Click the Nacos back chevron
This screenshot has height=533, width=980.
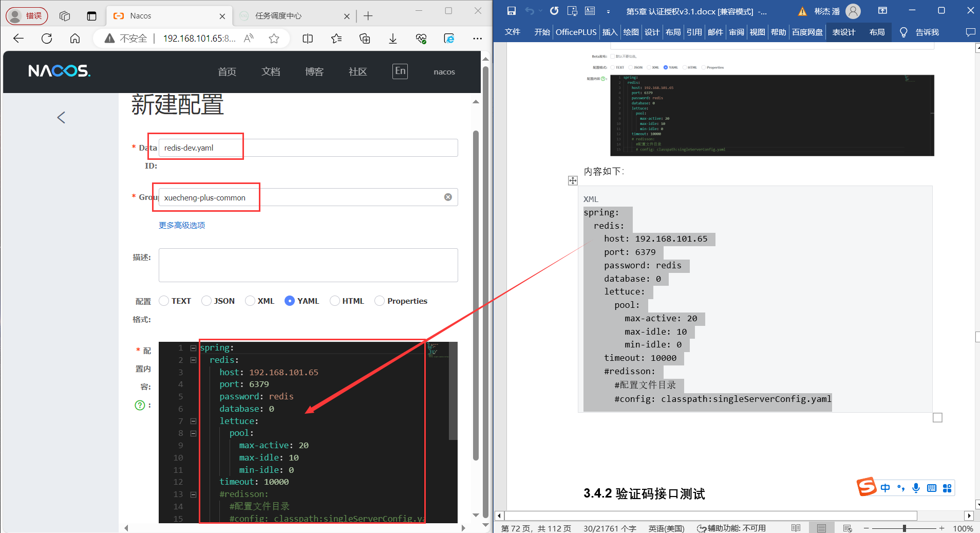click(61, 118)
